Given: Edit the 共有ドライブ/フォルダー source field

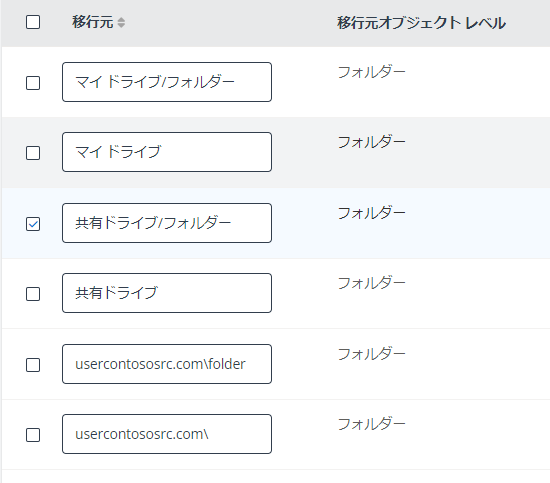Looking at the screenshot, I should pos(167,223).
